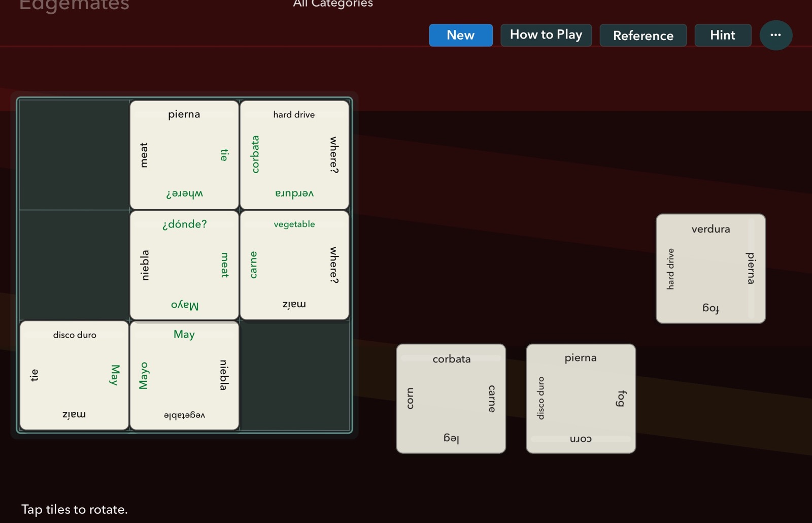Rotate the verdura tile on the right
Image resolution: width=812 pixels, height=523 pixels.
(710, 268)
